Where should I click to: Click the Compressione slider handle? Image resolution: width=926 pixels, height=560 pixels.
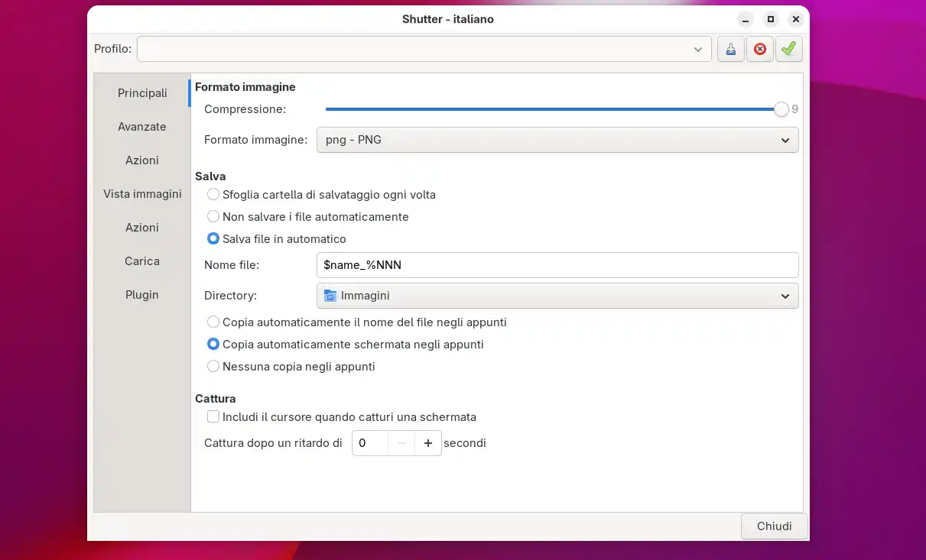tap(781, 109)
